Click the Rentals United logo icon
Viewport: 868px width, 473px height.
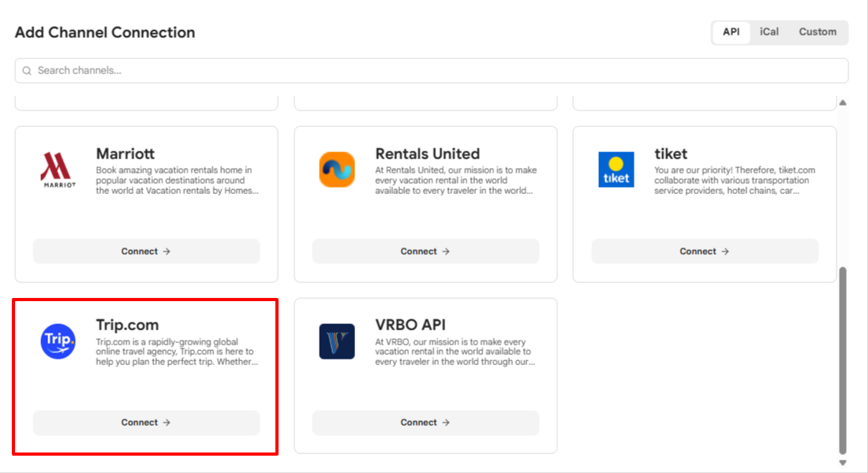337,169
